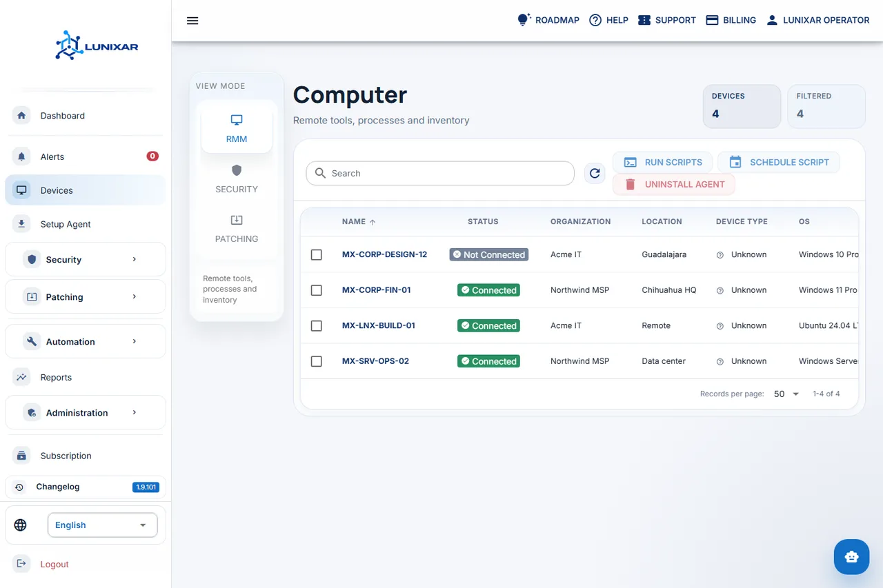Click the Uninstall Agent button
883x588 pixels.
(674, 184)
